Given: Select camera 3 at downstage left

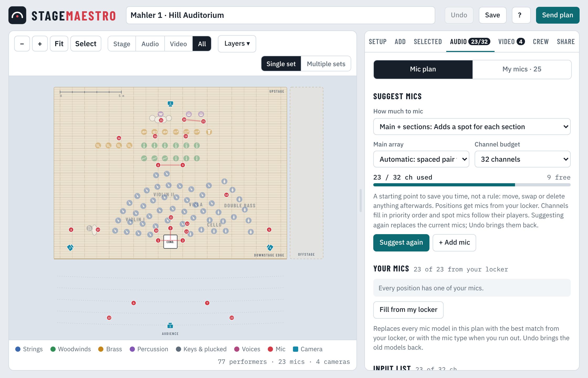Looking at the screenshot, I should [x=70, y=248].
